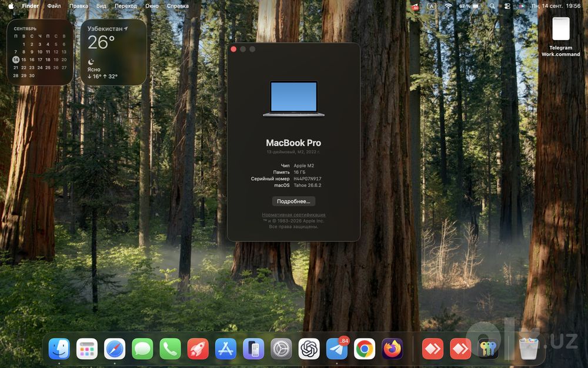Launch ChatGPT from the dock
This screenshot has height=368, width=588.
[x=309, y=349]
